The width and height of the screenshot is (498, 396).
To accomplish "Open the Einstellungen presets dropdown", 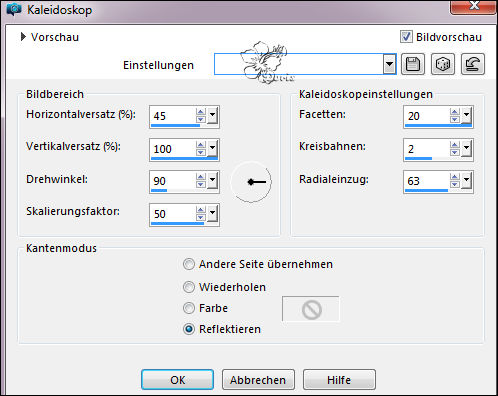I will pos(389,64).
